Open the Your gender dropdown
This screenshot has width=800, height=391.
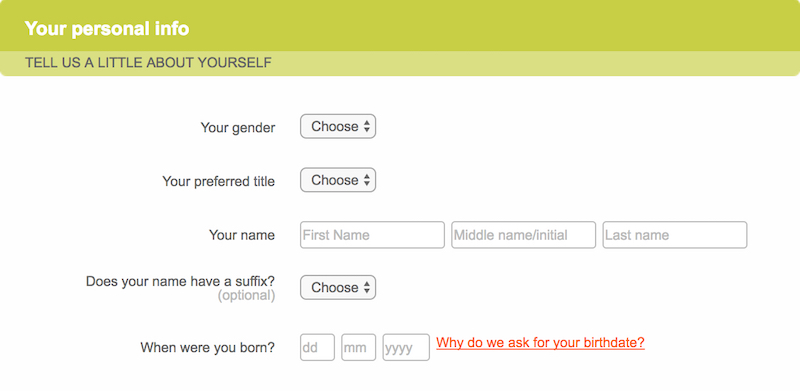pyautogui.click(x=338, y=126)
